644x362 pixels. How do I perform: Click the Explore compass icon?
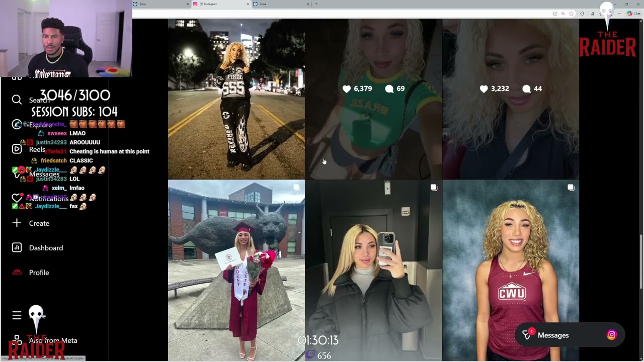pyautogui.click(x=17, y=124)
